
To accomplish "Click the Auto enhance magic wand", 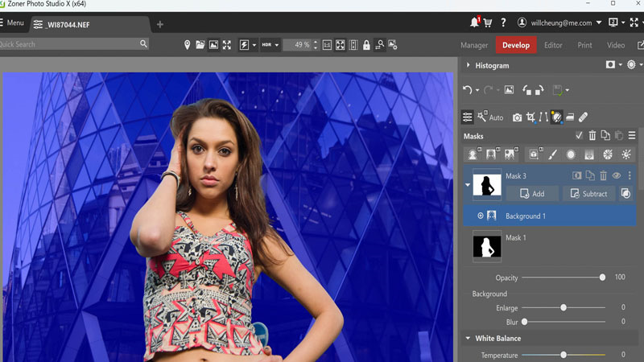I will (x=490, y=117).
